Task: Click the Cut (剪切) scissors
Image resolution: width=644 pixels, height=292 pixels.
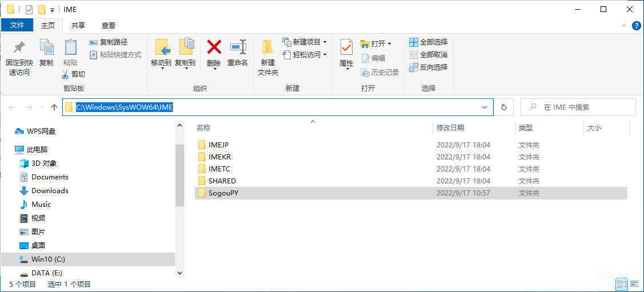Action: coord(74,74)
